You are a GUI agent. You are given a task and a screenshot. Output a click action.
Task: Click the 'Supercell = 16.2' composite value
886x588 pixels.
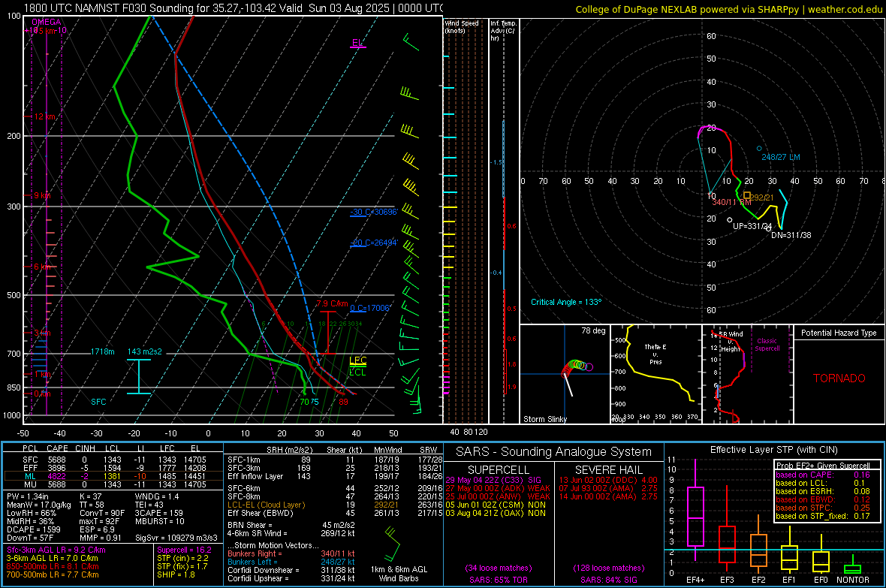click(x=184, y=550)
